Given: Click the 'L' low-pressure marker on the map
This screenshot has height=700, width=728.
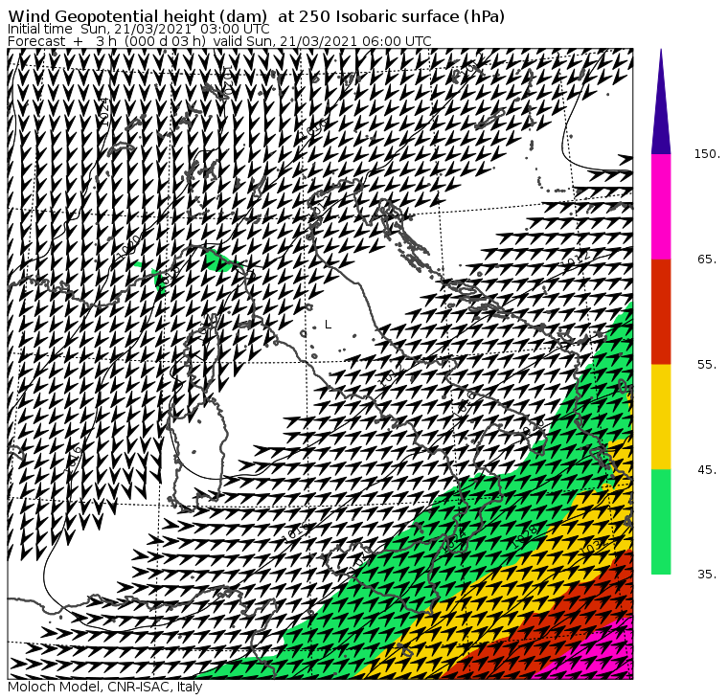Looking at the screenshot, I should 329,325.
